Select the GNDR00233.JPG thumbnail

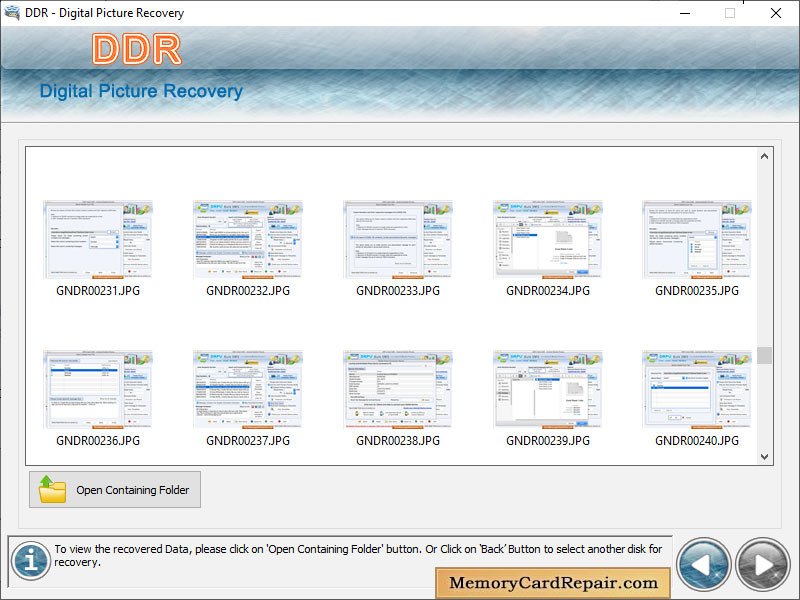click(x=398, y=239)
